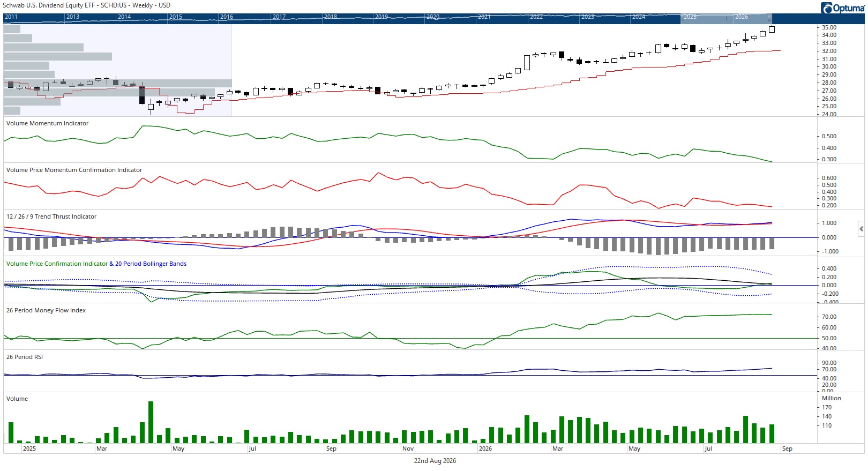Select the Volume Price Momentum Confirmation Indicator label
Screen dimensions: 868x471
click(74, 170)
